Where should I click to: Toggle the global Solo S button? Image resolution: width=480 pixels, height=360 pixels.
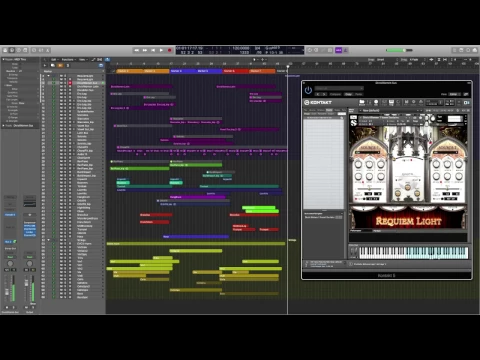68,65
